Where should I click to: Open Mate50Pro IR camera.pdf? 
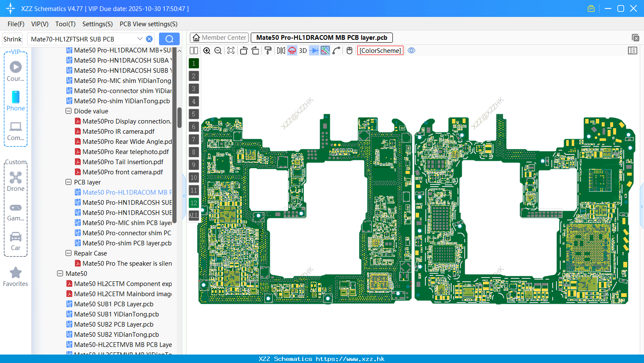tap(115, 131)
